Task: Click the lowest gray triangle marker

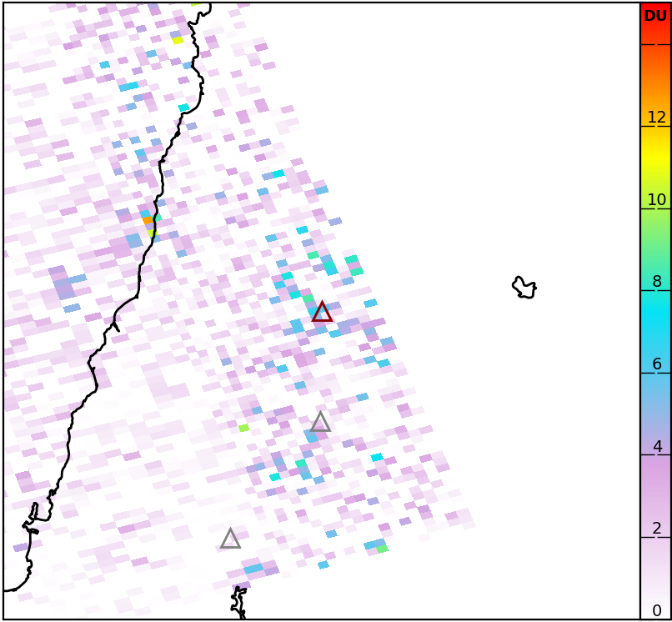Action: tap(230, 539)
